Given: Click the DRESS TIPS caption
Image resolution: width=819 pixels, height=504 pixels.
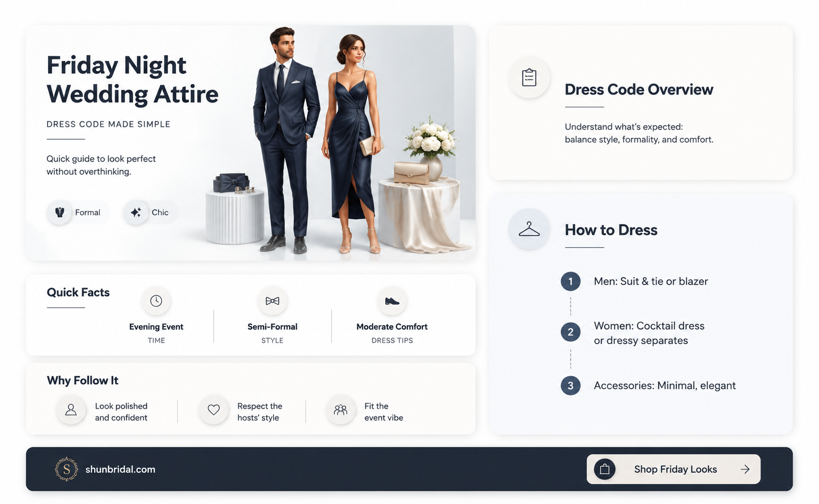Looking at the screenshot, I should pos(392,341).
